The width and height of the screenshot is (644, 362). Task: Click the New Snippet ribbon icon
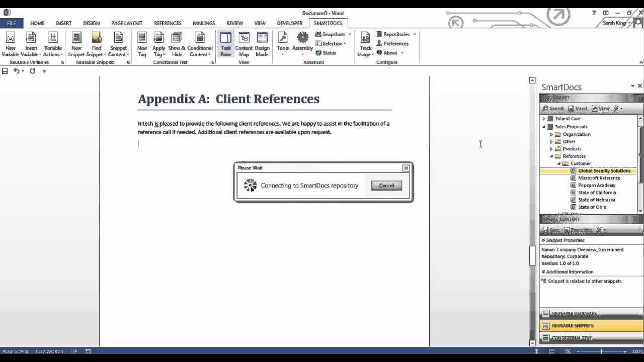(76, 45)
